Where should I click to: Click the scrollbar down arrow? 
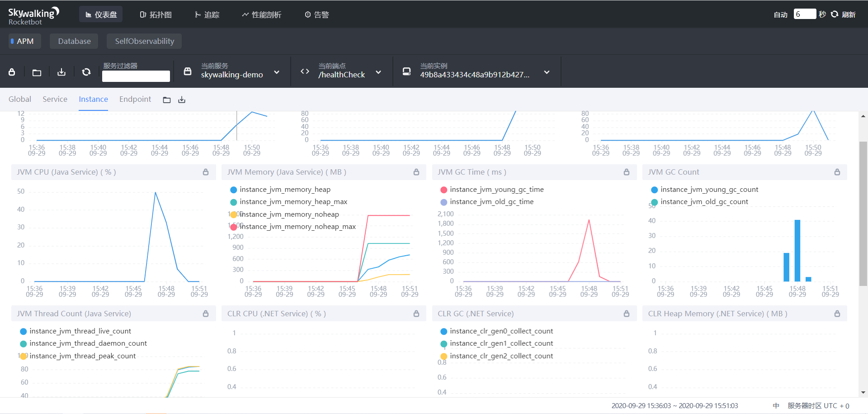tap(863, 393)
